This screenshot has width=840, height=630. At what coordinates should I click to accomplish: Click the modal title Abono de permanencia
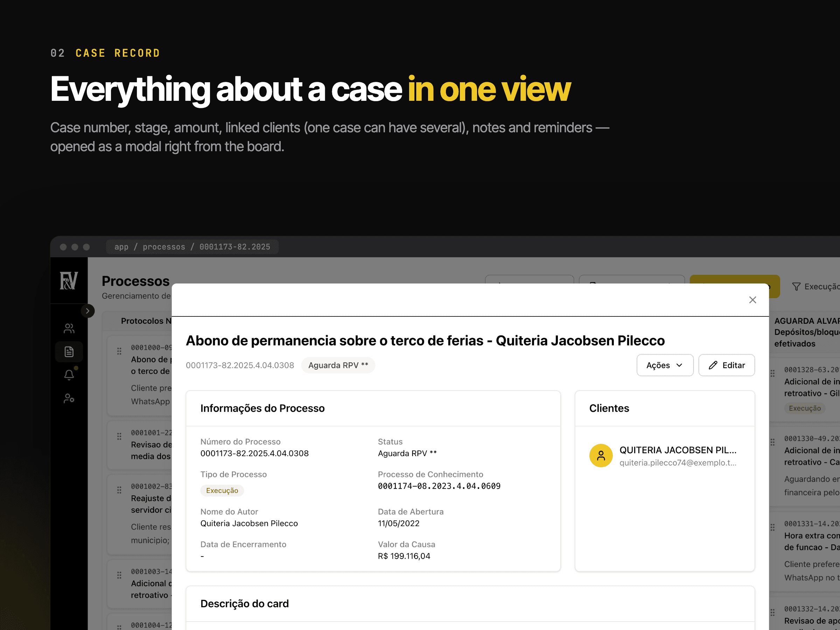(425, 341)
